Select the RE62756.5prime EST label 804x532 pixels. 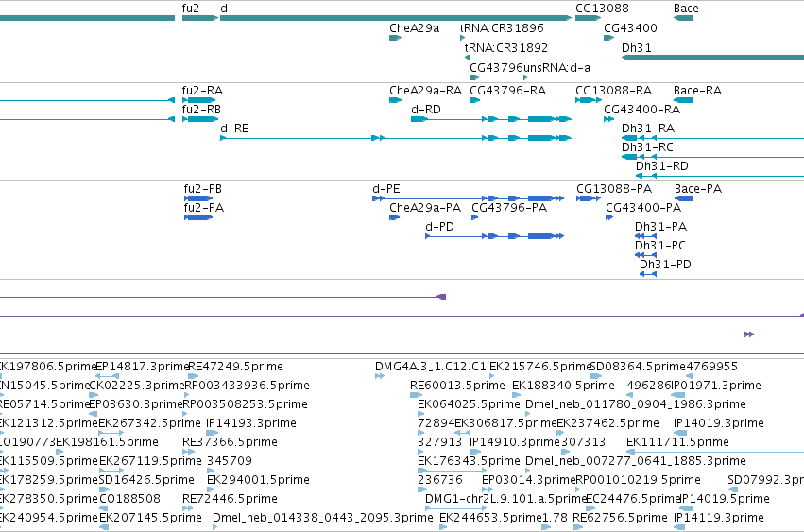coord(620,518)
